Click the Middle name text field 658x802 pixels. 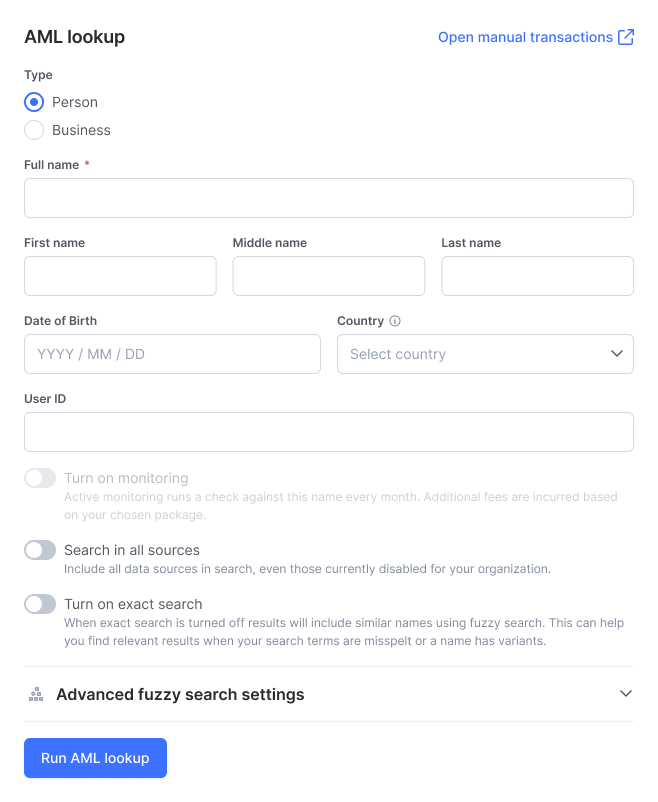328,276
